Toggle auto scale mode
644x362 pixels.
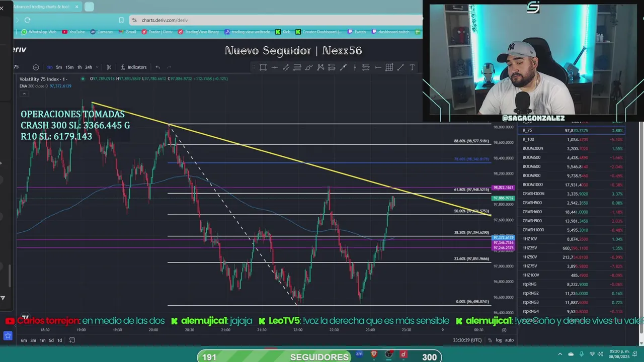[509, 340]
